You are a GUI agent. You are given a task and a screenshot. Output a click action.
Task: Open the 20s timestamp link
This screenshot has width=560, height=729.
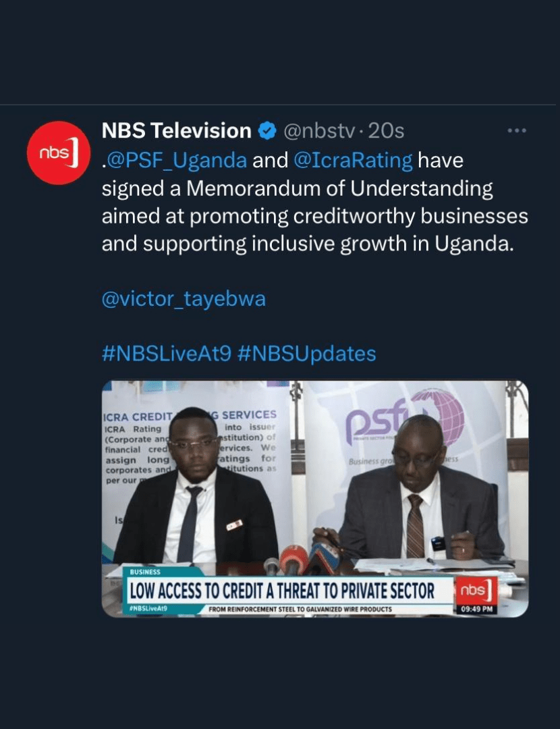(x=385, y=131)
